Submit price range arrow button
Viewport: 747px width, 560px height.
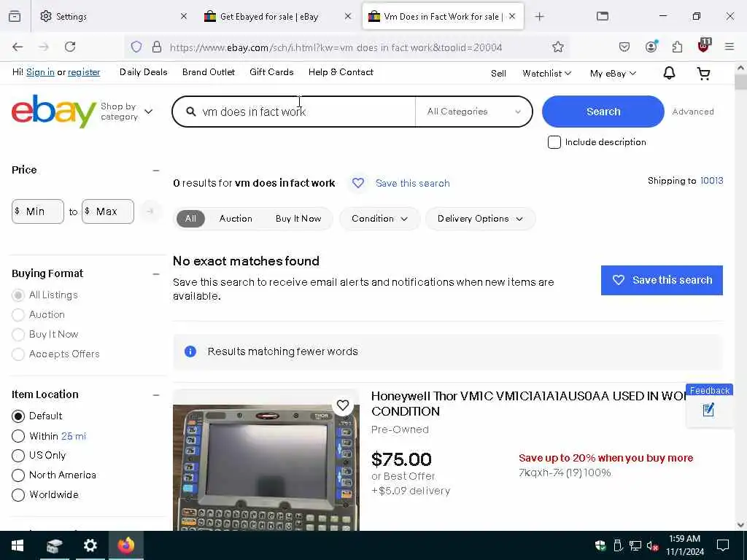coord(150,211)
